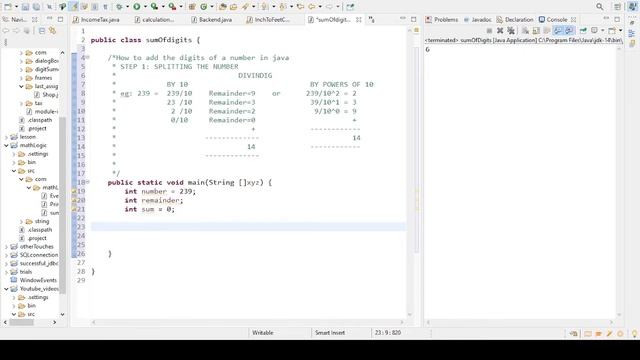
Task: Toggle Word Wrap in Console toolbar
Action: pyautogui.click(x=547, y=30)
